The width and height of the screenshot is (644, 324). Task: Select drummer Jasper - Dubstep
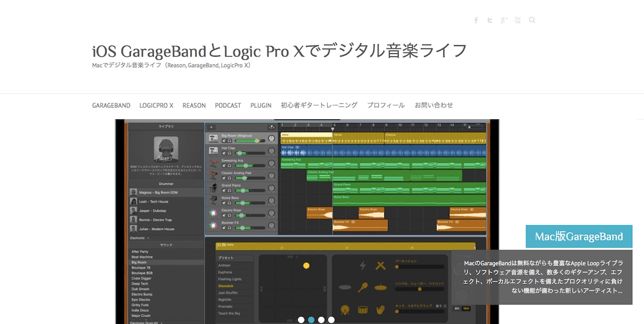(167, 211)
